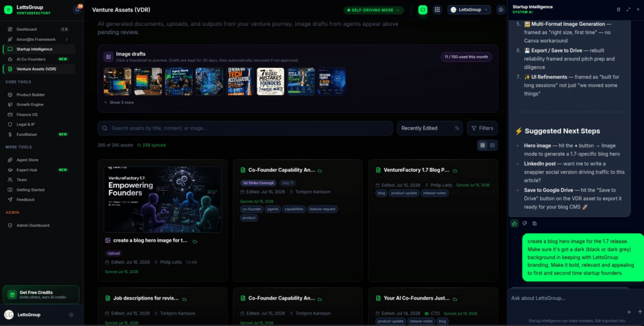Image resolution: width=644 pixels, height=326 pixels.
Task: Switch assets to list view
Action: [492, 145]
